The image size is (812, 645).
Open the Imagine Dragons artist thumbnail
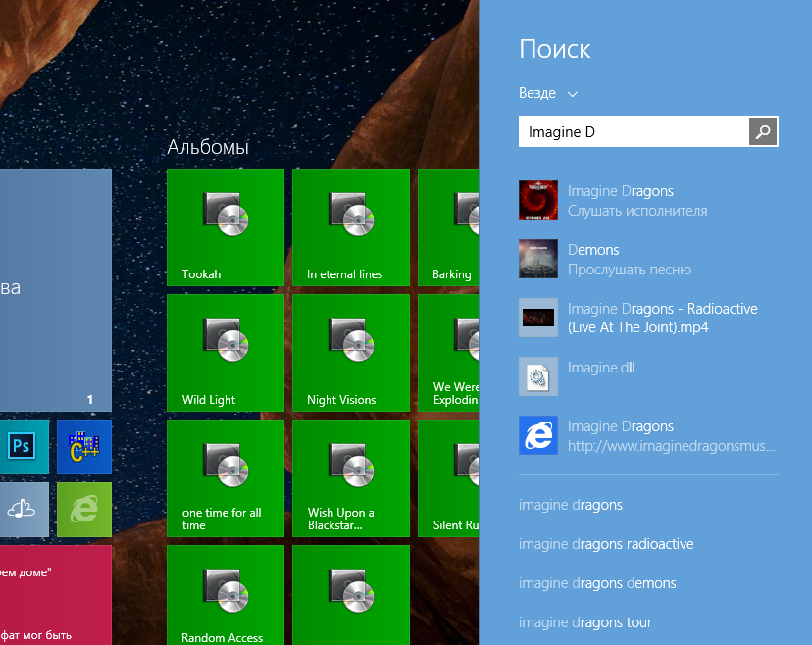tap(538, 200)
